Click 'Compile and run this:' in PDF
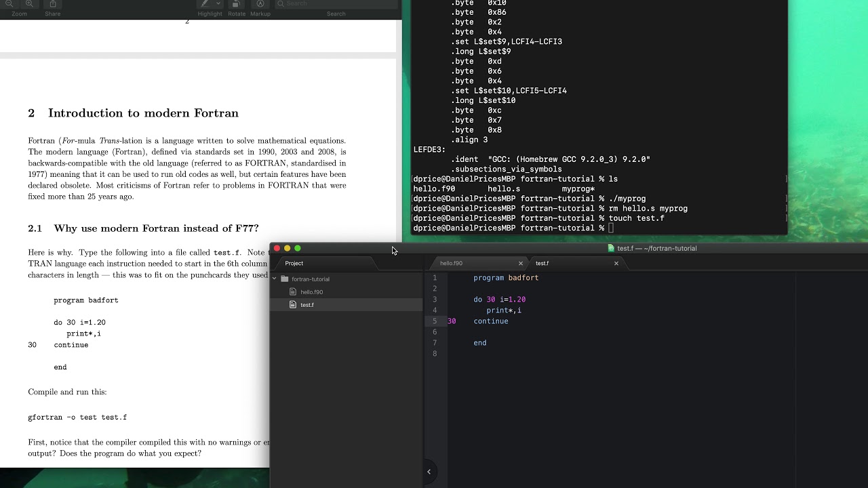The height and width of the screenshot is (488, 868). [x=67, y=392]
